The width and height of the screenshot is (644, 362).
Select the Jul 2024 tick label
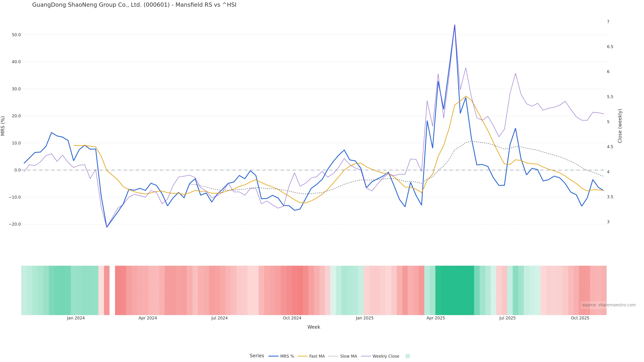219,318
